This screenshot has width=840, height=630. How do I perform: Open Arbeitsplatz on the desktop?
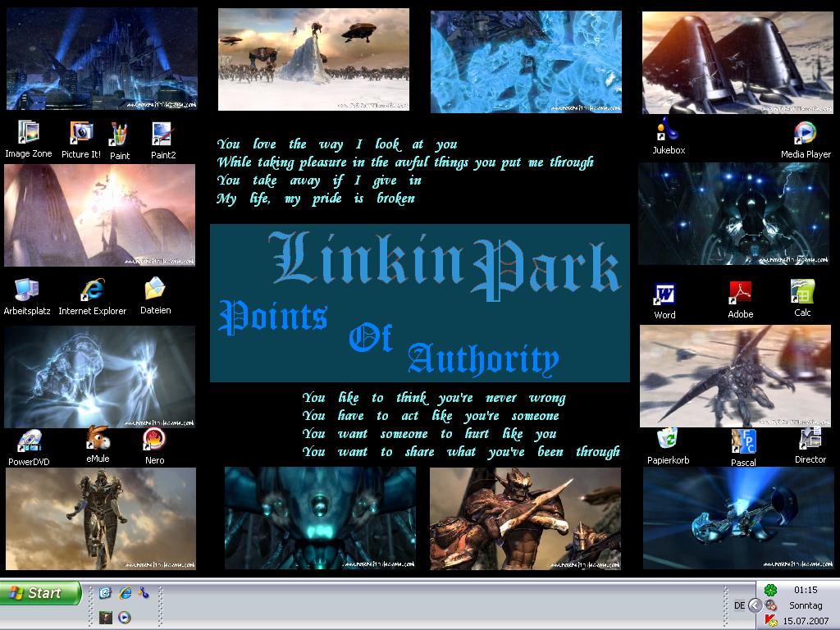tap(27, 290)
